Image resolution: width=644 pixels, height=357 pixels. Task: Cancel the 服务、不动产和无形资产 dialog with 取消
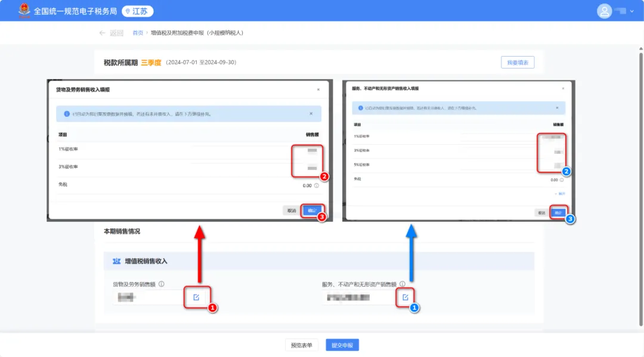(541, 213)
